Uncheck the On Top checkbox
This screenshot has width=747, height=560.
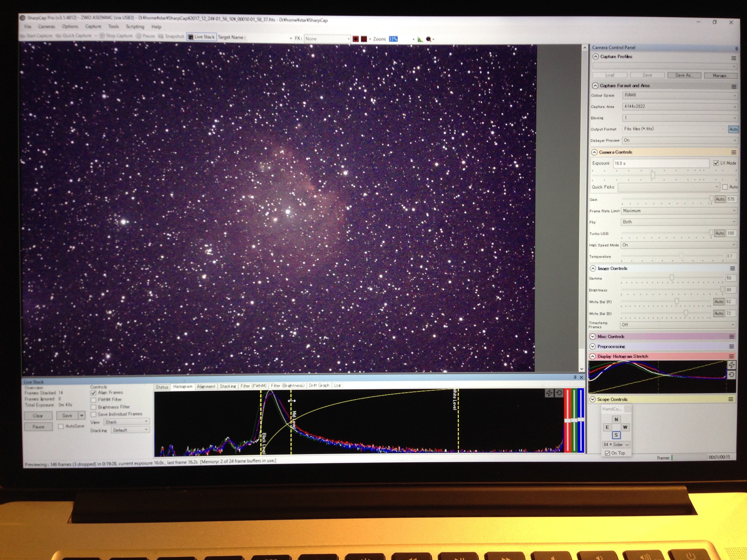pyautogui.click(x=607, y=453)
